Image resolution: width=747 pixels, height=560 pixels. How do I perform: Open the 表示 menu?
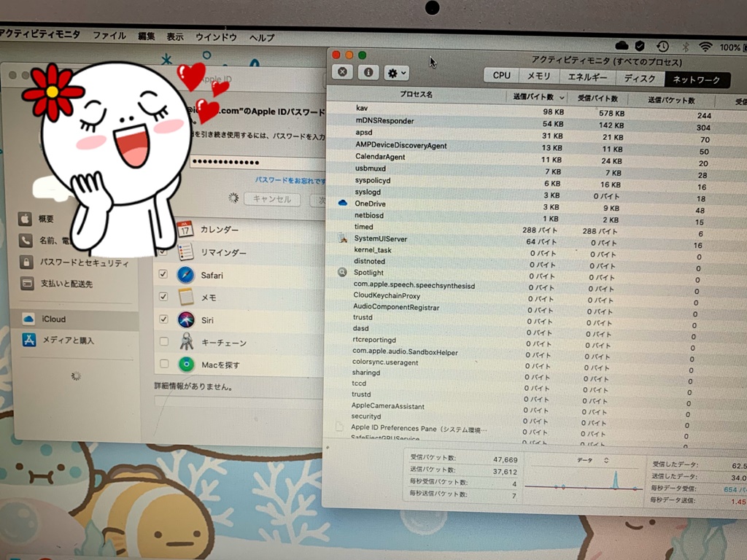[175, 36]
